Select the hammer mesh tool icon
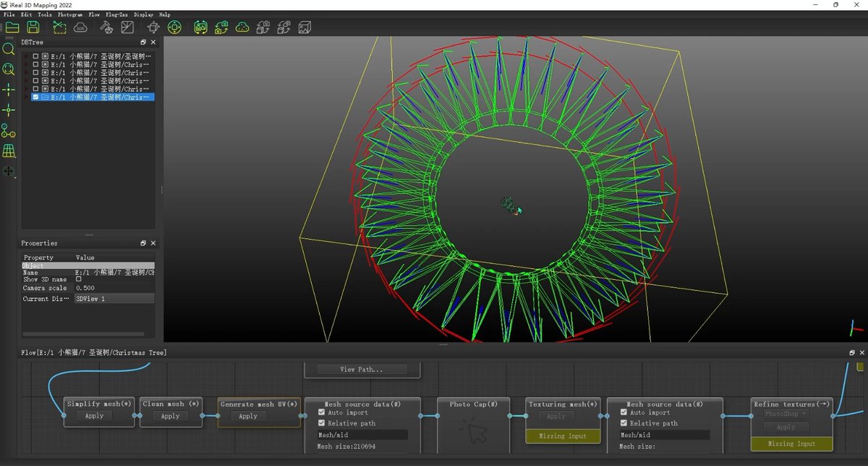 tap(106, 27)
